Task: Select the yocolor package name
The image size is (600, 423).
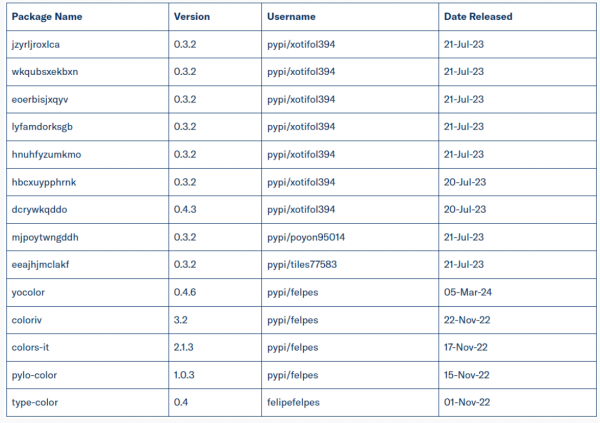Action: (30, 292)
